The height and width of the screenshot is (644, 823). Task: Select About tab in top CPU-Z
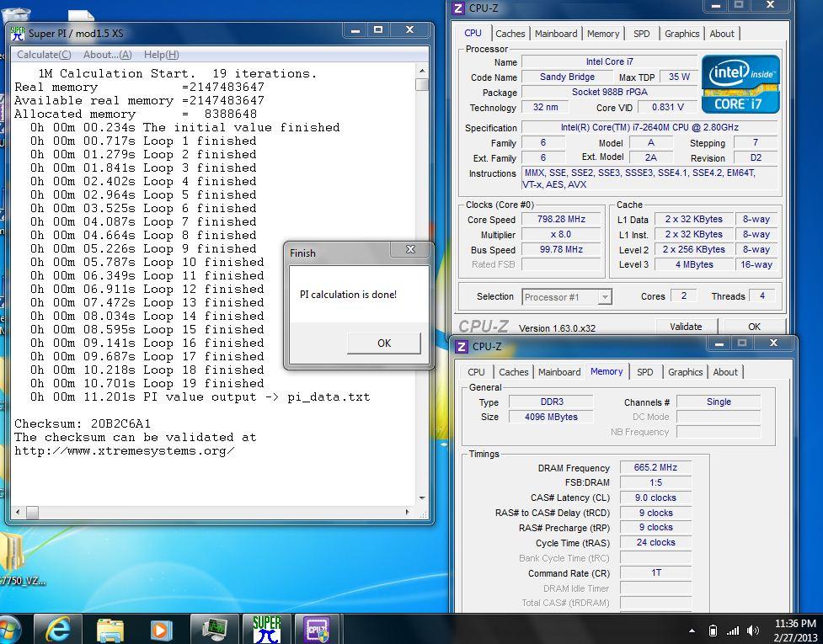(722, 34)
